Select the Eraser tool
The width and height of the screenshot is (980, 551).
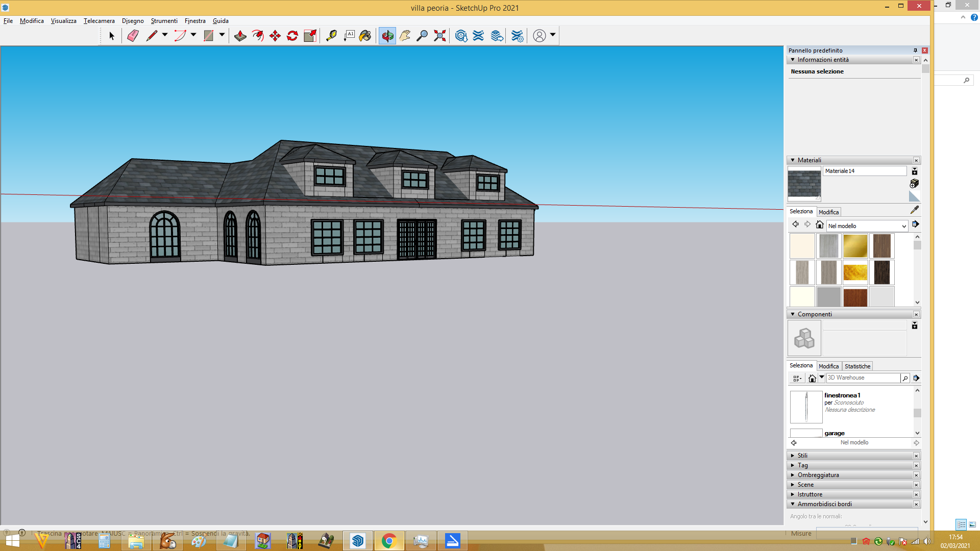point(133,36)
